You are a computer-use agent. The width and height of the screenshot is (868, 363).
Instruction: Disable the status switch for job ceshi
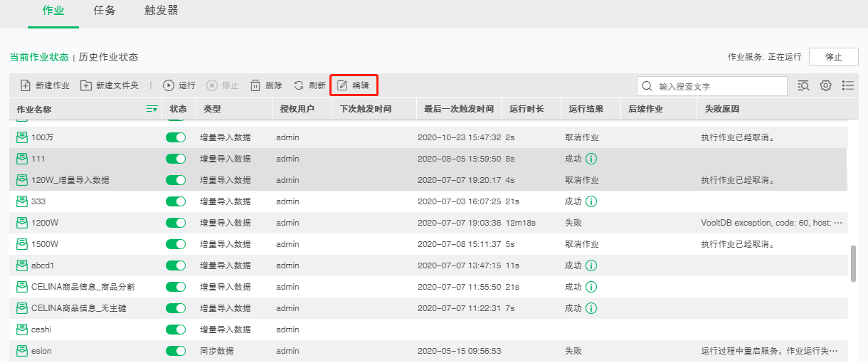pos(176,330)
